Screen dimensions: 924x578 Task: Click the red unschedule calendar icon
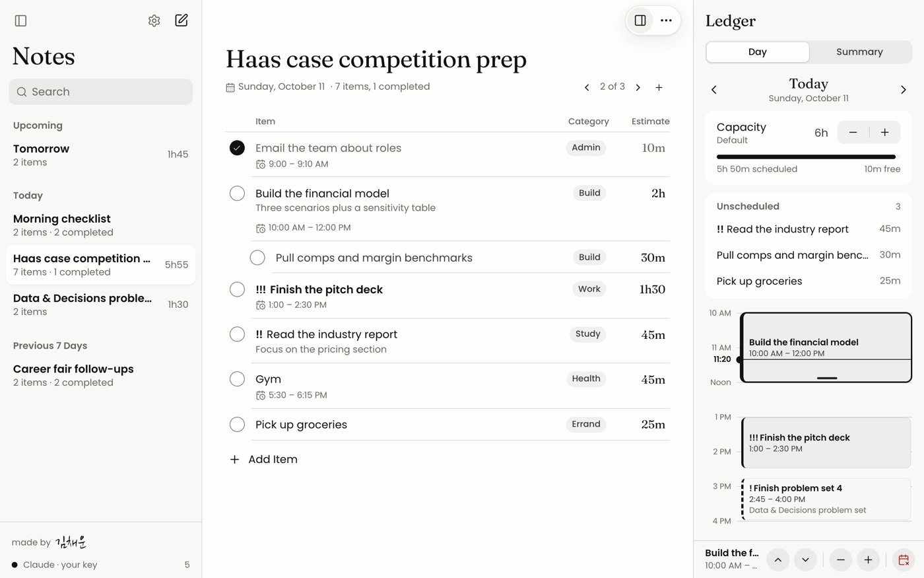tap(904, 560)
